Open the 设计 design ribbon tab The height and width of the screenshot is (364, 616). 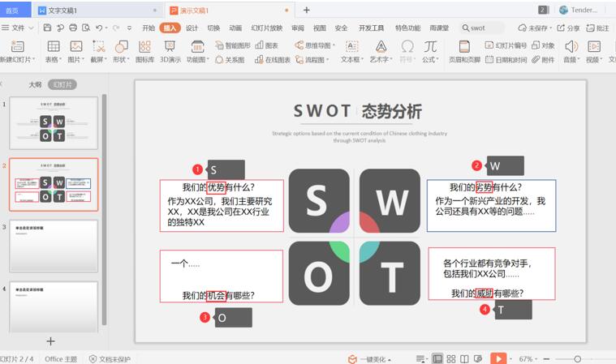pyautogui.click(x=192, y=28)
